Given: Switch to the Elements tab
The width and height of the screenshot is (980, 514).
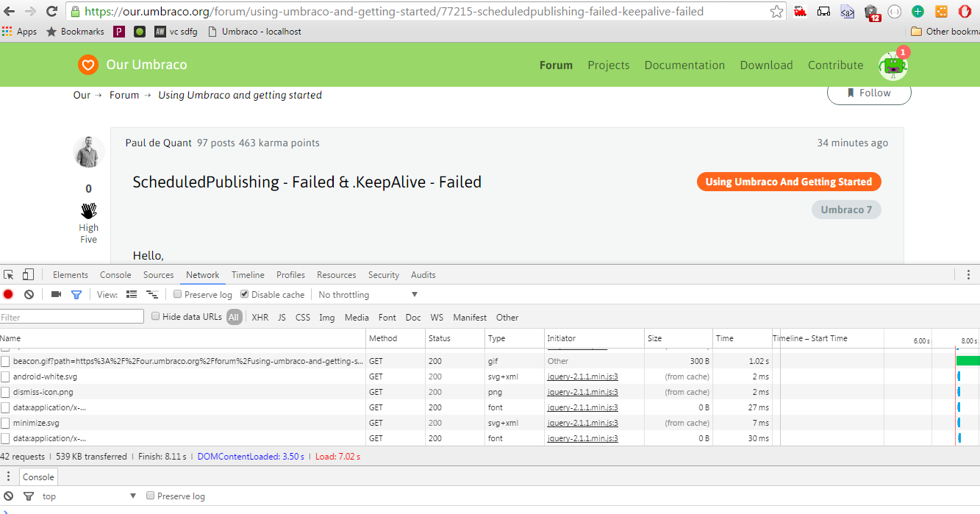Looking at the screenshot, I should (70, 275).
